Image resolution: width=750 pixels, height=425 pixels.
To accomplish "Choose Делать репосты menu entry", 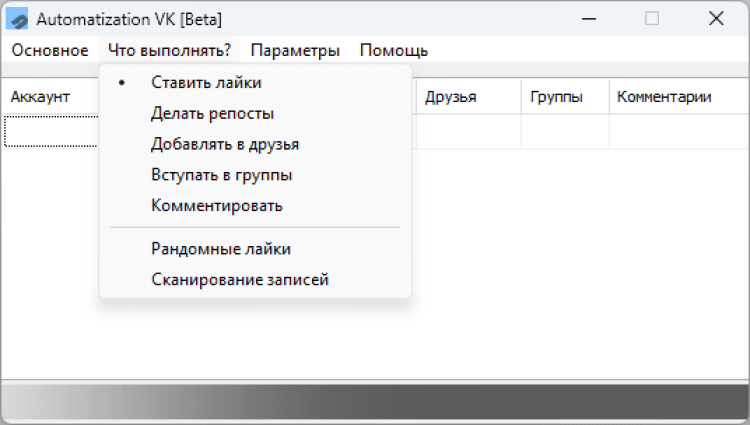I will (x=255, y=113).
